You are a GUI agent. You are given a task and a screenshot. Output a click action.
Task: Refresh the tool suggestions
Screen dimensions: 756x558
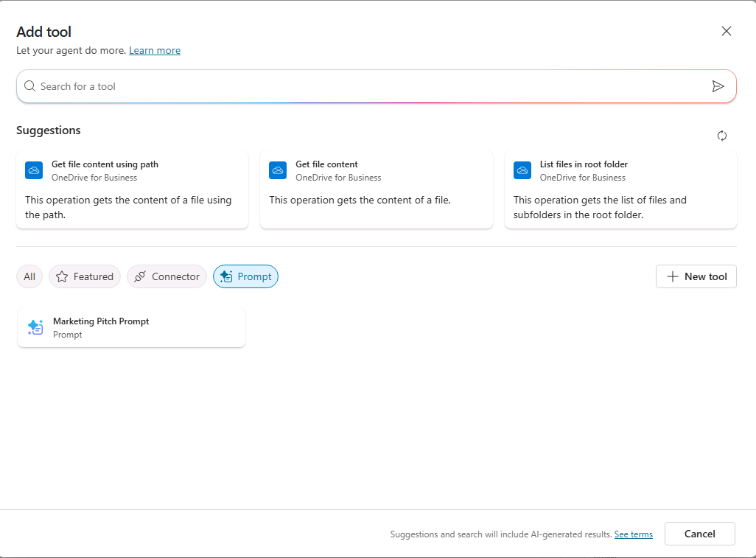click(x=722, y=136)
